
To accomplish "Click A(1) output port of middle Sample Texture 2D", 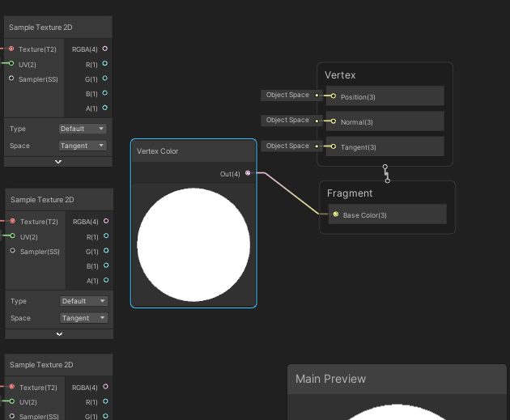I will click(106, 280).
